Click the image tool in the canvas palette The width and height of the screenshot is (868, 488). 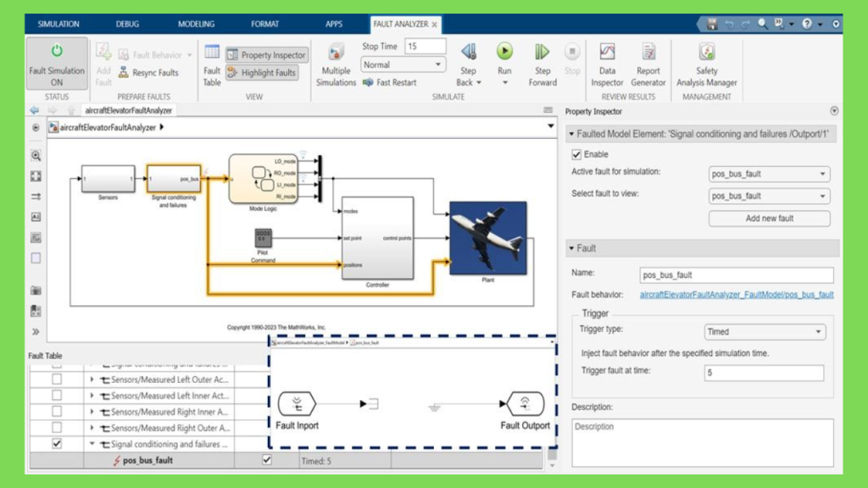[x=36, y=238]
